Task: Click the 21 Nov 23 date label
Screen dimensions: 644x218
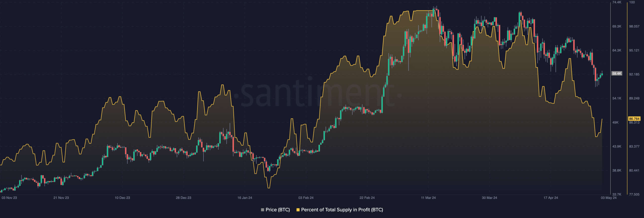Action: (61, 198)
